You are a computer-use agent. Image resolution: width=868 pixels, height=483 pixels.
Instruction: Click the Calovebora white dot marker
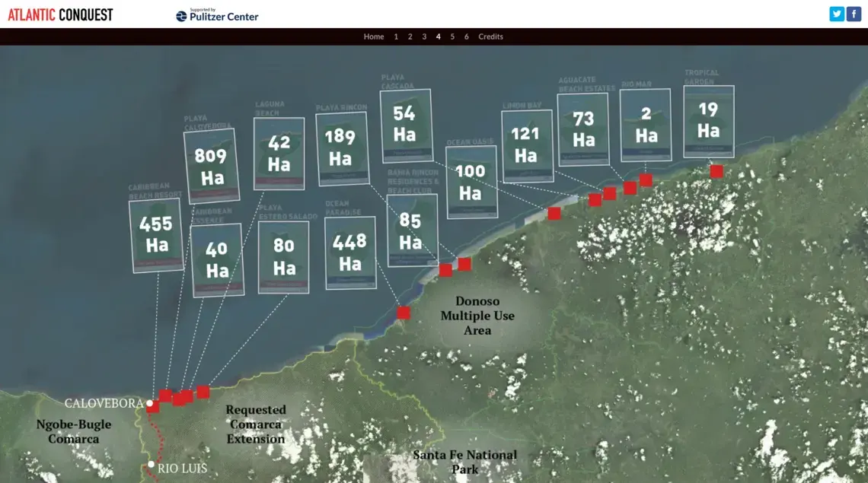point(149,403)
